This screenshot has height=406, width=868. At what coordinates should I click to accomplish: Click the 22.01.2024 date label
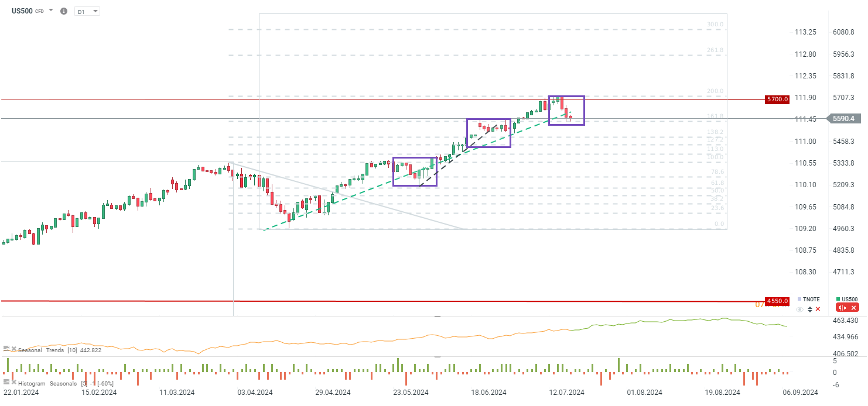pos(20,392)
